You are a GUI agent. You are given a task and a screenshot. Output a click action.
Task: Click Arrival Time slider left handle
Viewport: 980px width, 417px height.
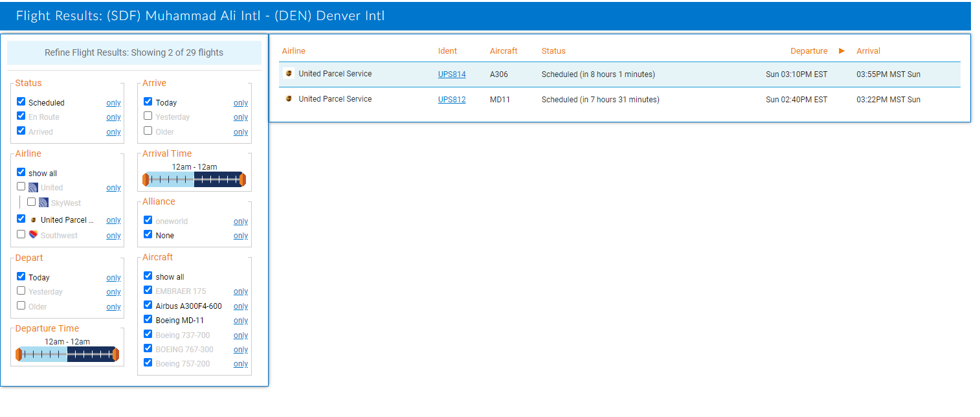146,179
